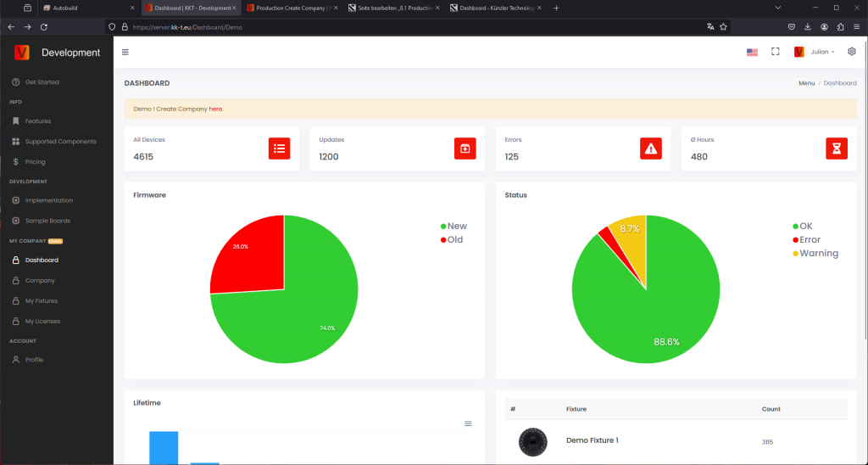The image size is (868, 465).
Task: Click the 'here' create company link
Action: pos(215,109)
